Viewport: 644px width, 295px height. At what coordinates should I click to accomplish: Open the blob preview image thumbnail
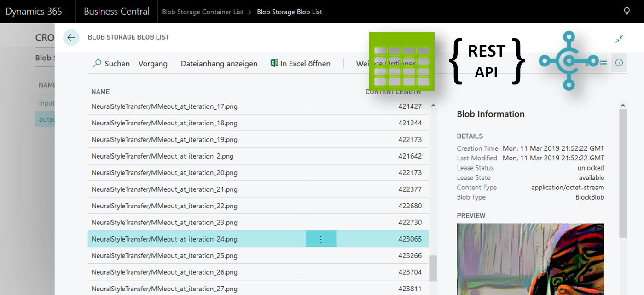pos(530,259)
